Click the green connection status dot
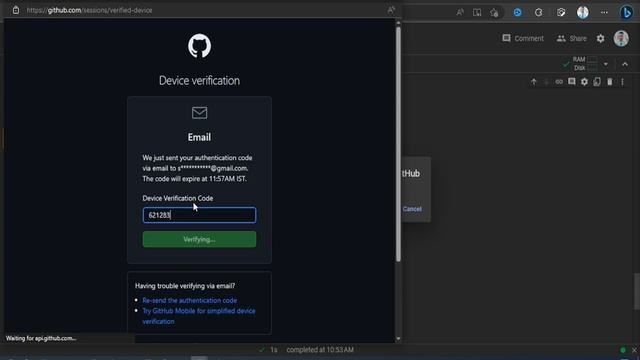 [x=623, y=350]
